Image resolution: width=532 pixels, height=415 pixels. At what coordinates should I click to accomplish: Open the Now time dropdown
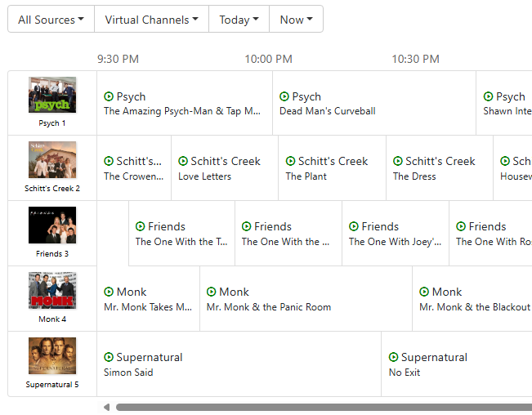[296, 20]
